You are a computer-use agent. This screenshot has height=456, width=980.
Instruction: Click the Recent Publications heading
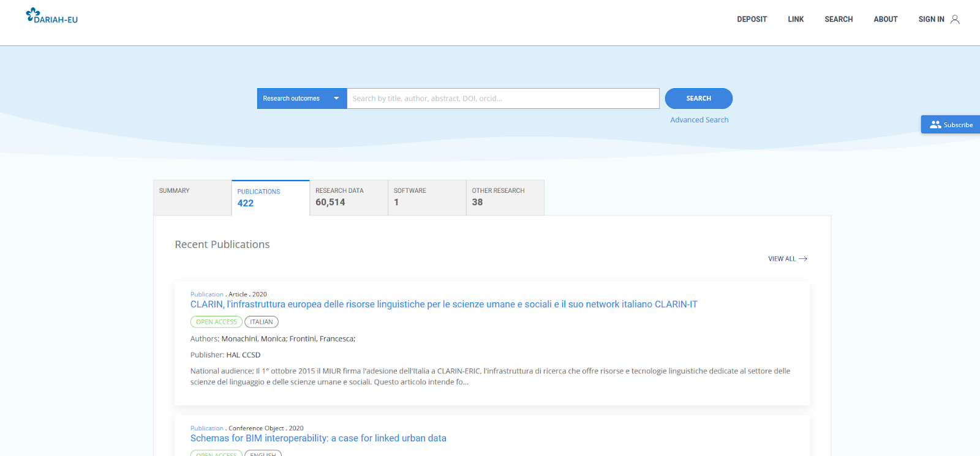(x=222, y=244)
